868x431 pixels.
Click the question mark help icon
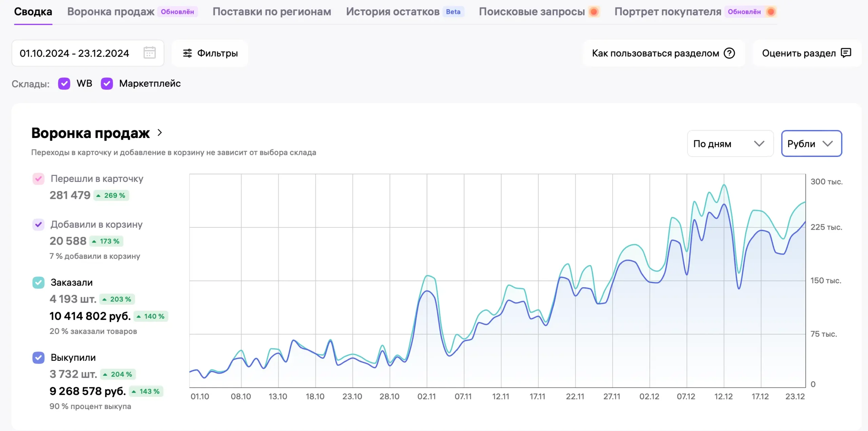click(x=729, y=53)
